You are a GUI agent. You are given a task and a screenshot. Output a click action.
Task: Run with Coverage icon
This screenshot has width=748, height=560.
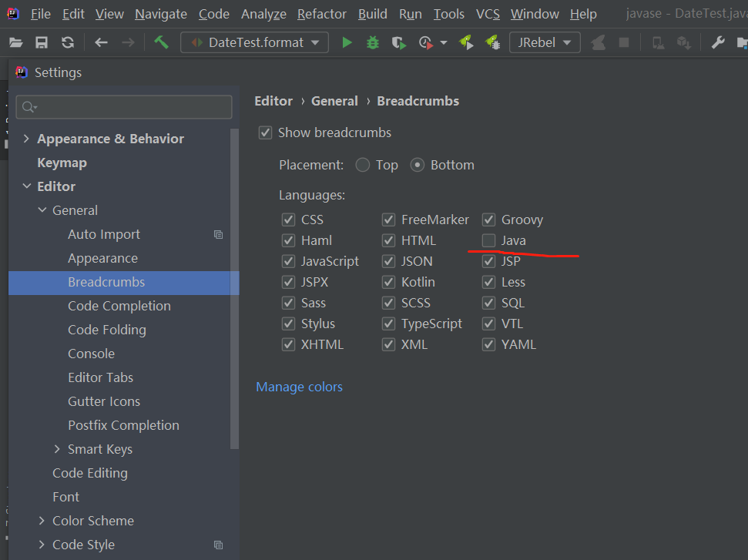tap(397, 42)
